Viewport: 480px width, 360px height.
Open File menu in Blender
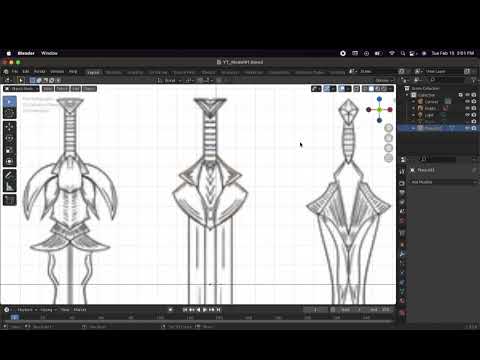(x=15, y=71)
